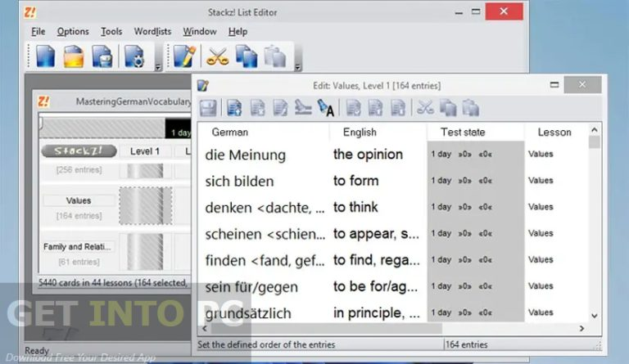Open the Tools menu
Screen dimensions: 629x364
pos(111,31)
